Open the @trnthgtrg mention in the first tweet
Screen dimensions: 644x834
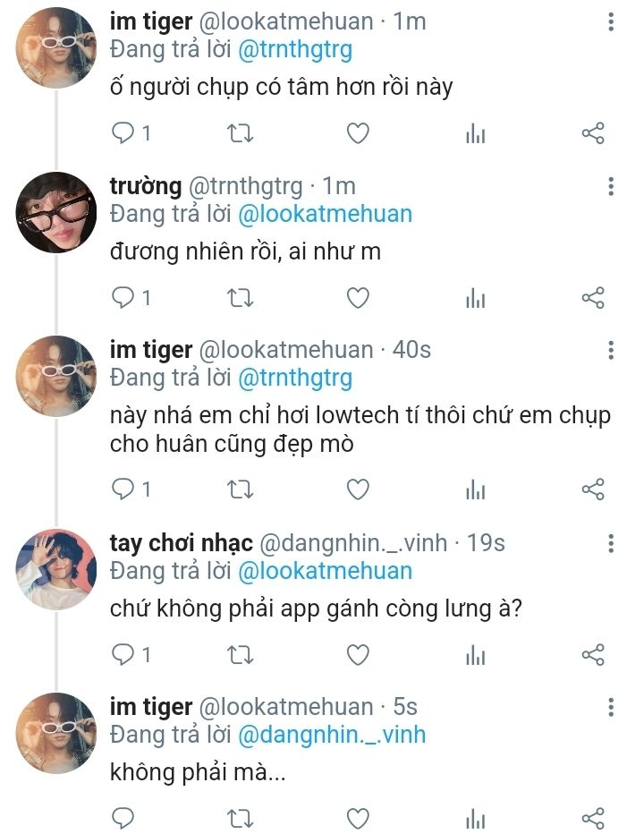[295, 50]
